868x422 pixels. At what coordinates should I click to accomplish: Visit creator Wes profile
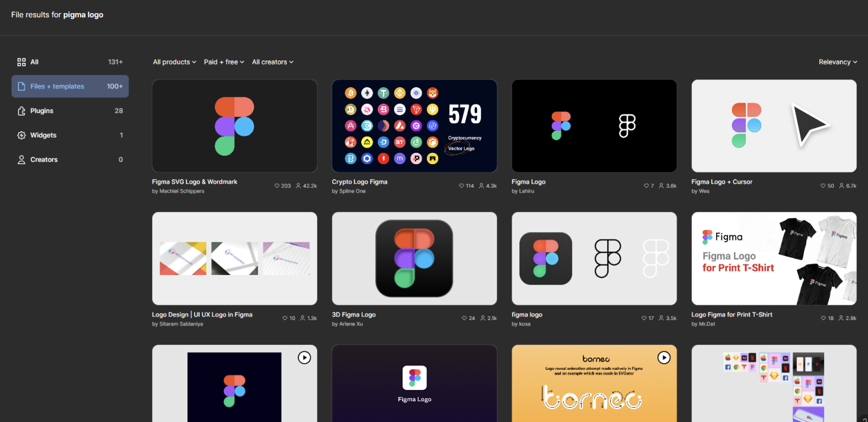point(704,191)
